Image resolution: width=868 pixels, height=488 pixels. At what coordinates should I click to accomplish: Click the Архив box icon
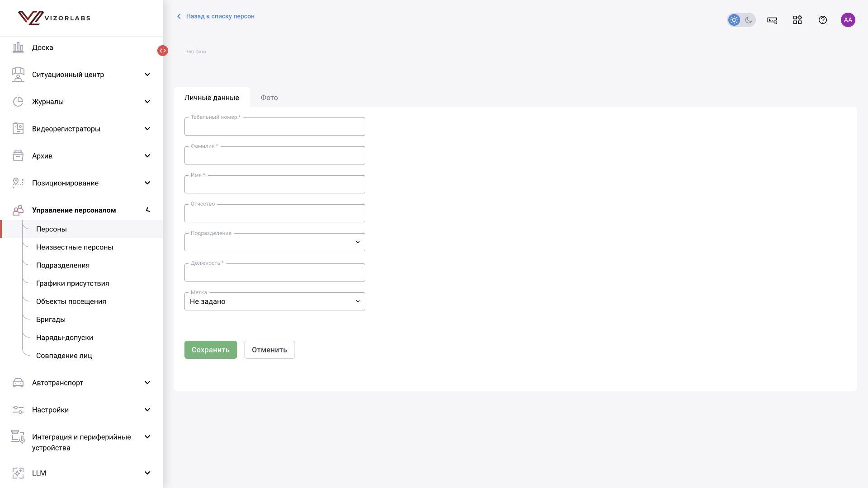(x=18, y=156)
